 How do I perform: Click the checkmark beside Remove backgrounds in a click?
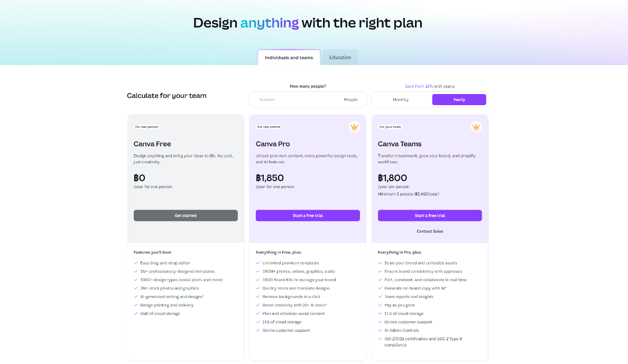(258, 296)
